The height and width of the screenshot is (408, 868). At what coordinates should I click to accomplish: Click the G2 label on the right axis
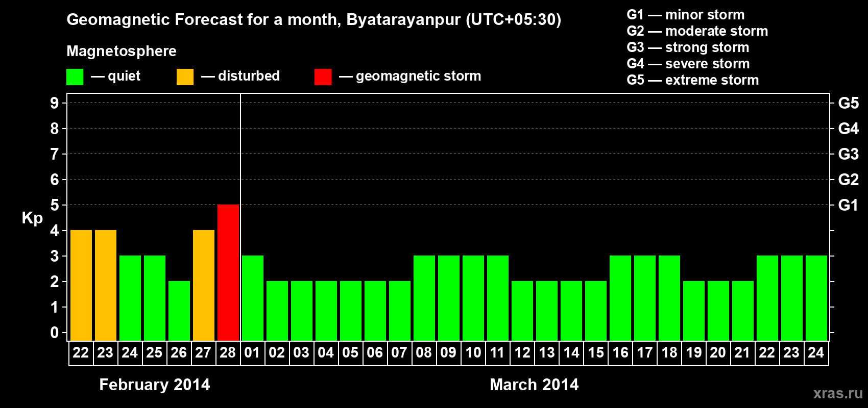[x=848, y=180]
